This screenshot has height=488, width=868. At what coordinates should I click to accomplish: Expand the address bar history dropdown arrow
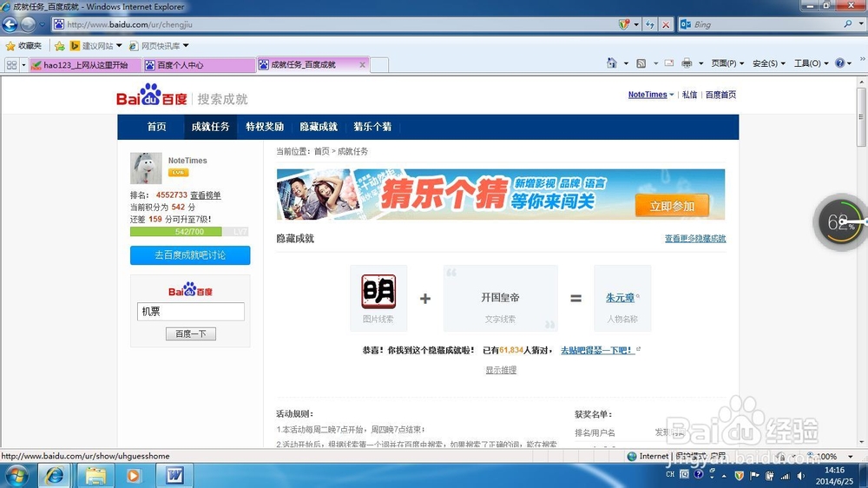(x=636, y=24)
